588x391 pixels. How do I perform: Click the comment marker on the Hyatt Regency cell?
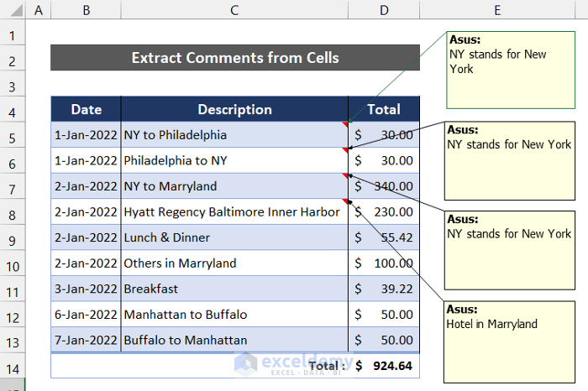(x=345, y=201)
